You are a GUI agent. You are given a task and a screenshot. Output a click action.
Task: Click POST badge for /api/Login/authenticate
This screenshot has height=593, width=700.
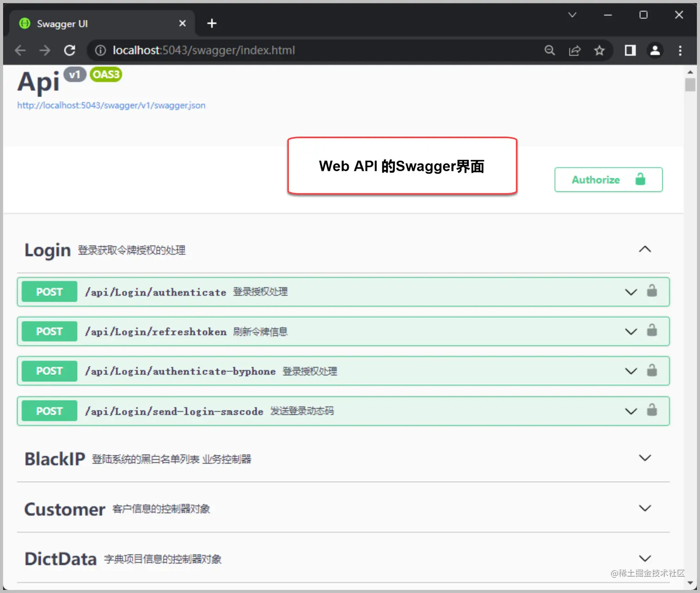point(50,292)
